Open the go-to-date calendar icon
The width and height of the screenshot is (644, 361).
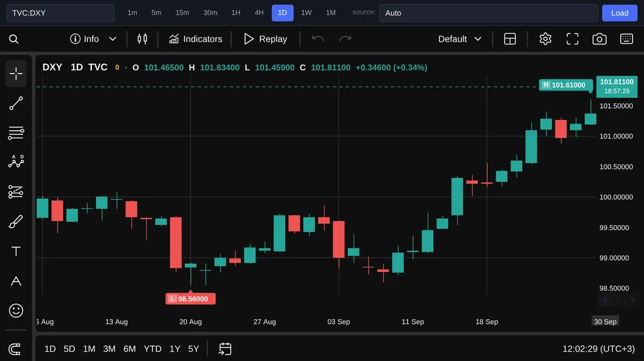coord(225,349)
